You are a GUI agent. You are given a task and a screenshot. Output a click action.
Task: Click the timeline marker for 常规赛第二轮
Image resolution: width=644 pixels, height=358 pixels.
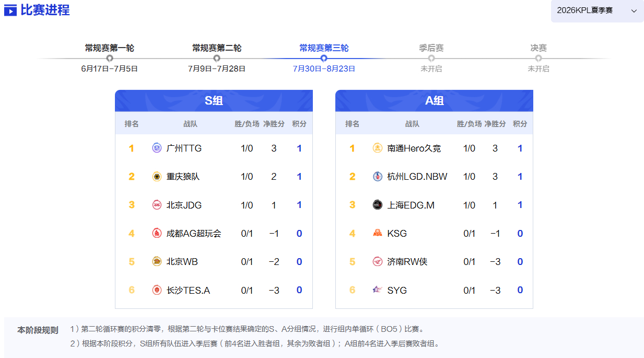(x=217, y=59)
